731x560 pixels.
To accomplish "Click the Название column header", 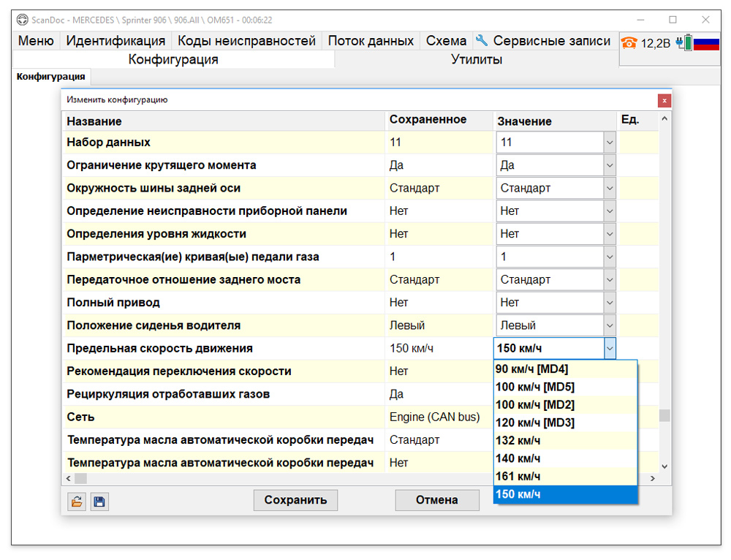I will click(223, 121).
